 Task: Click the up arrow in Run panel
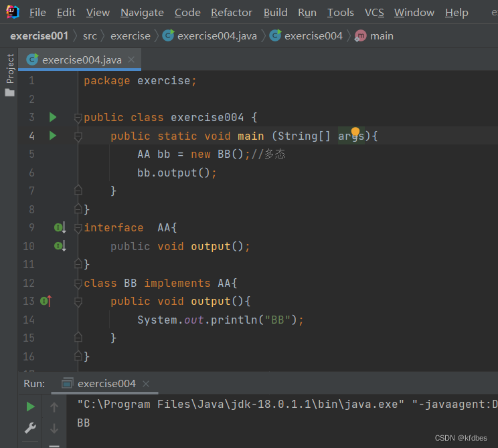[x=54, y=407]
